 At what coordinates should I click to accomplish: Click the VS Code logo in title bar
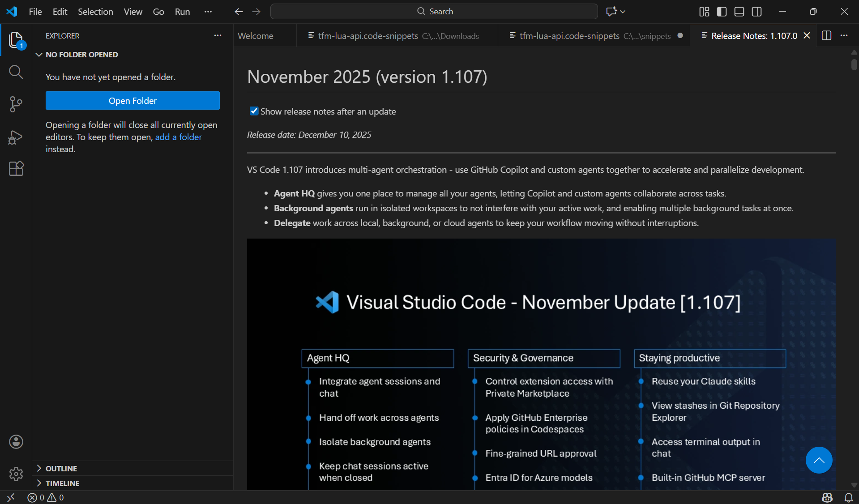click(12, 12)
